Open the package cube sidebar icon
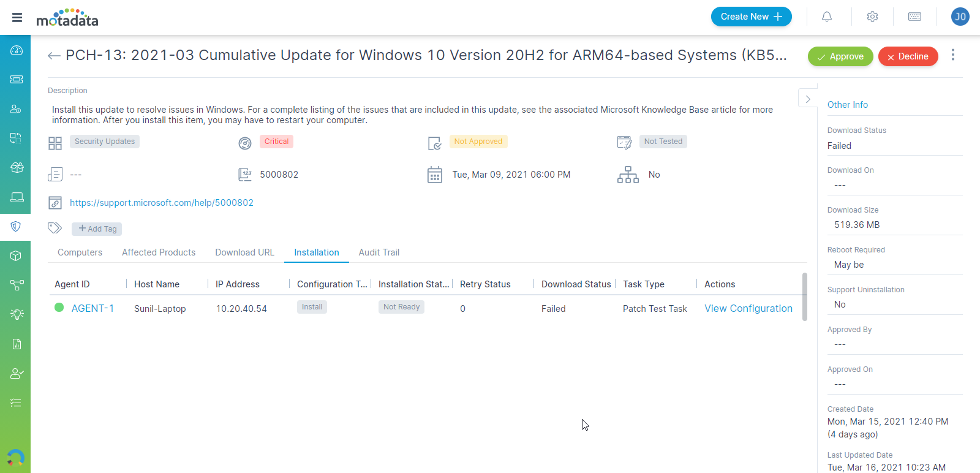 [x=17, y=255]
